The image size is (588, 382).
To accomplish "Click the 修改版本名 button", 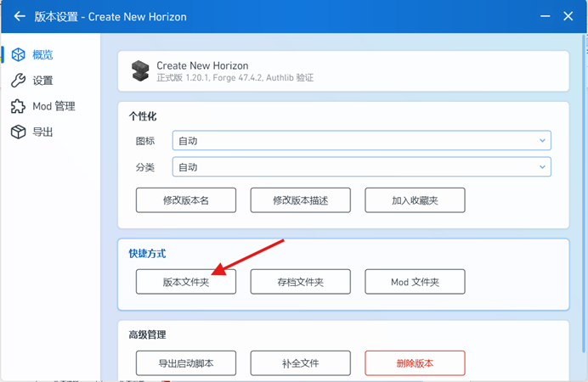I will click(x=185, y=200).
